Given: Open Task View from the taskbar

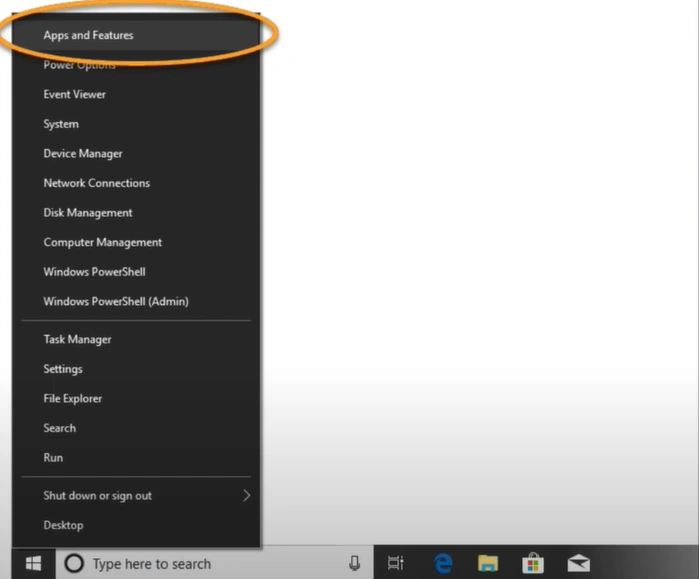Looking at the screenshot, I should 396,563.
